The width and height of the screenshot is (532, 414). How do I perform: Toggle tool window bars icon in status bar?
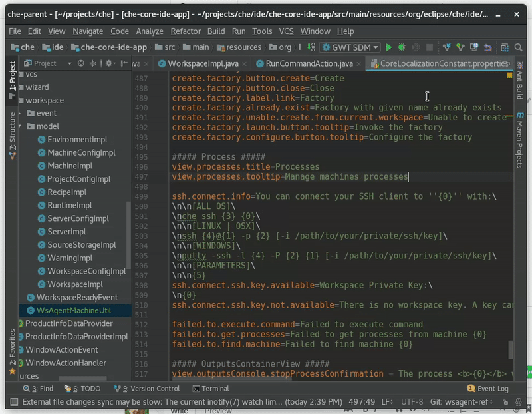coord(14,402)
